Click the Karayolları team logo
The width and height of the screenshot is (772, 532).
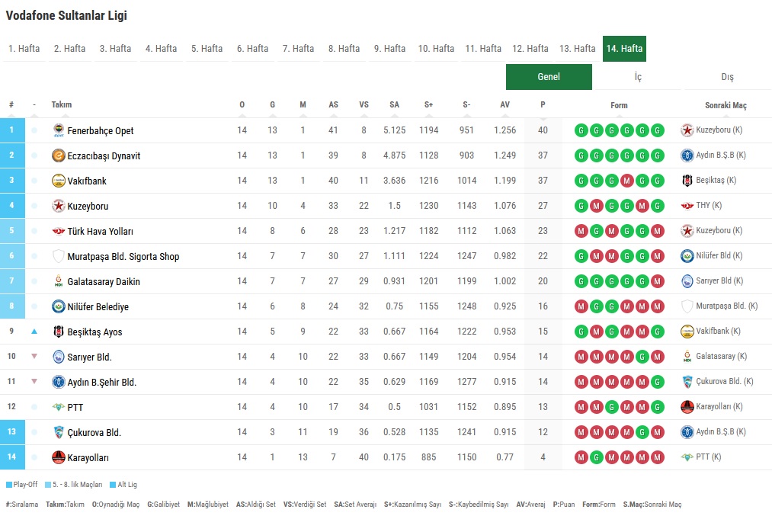(x=59, y=457)
